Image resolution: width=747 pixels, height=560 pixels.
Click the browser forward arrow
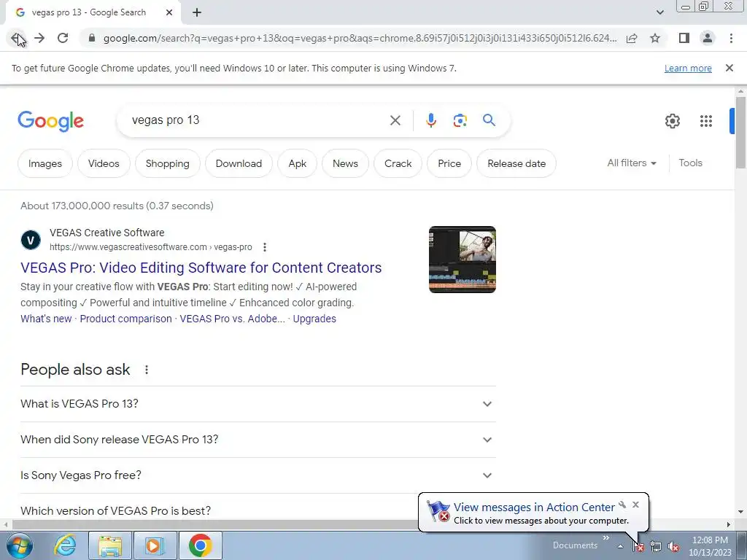click(39, 38)
